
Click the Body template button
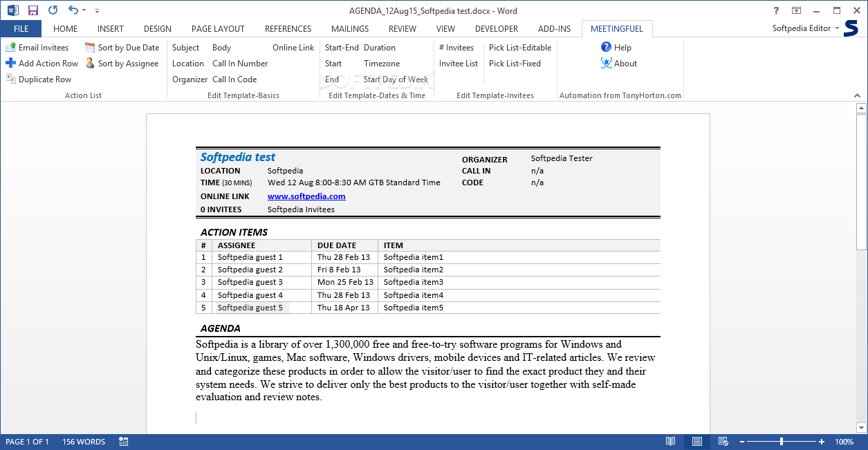coord(221,48)
